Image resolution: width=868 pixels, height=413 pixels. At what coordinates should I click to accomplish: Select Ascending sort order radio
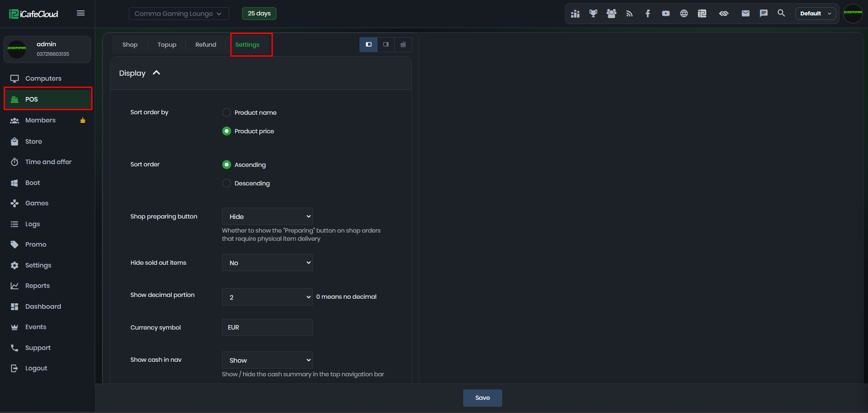click(x=227, y=165)
